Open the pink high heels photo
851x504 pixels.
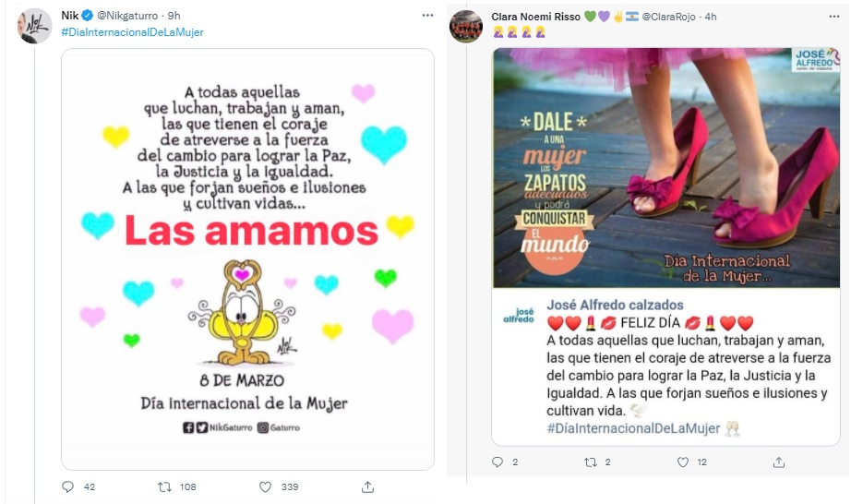coord(665,168)
